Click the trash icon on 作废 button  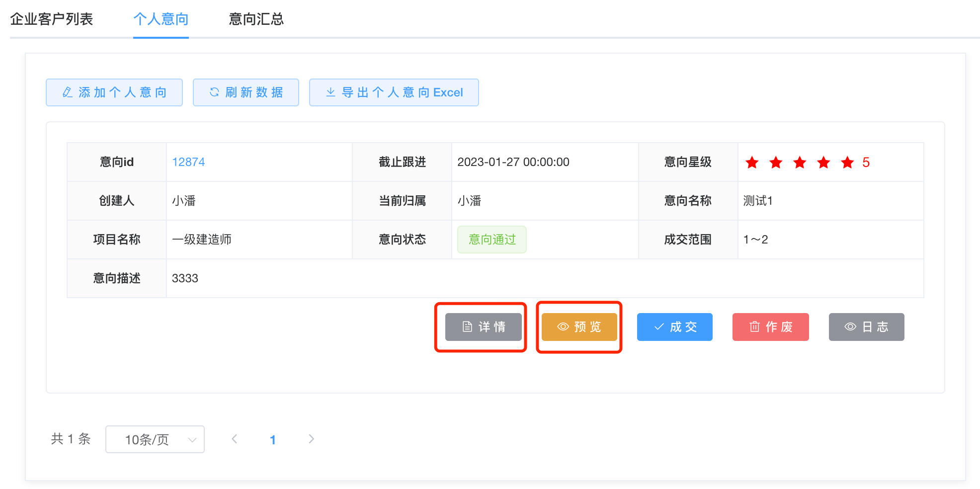pos(754,327)
